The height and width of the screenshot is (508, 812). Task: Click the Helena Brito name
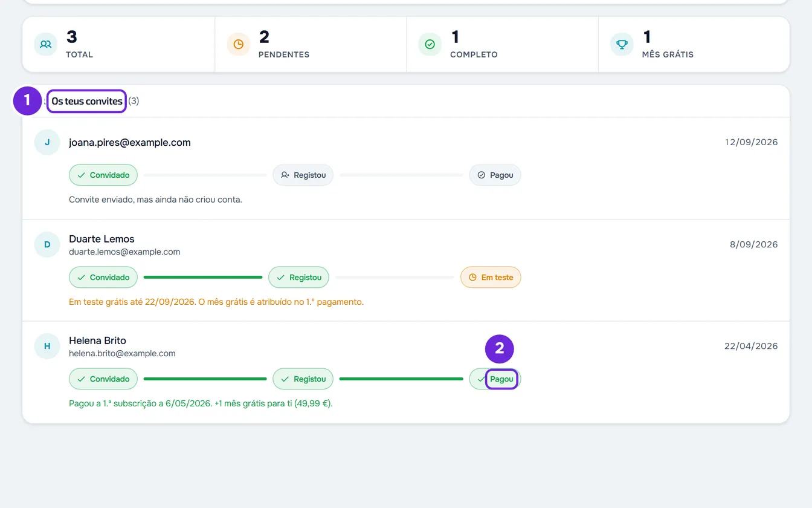tap(97, 340)
